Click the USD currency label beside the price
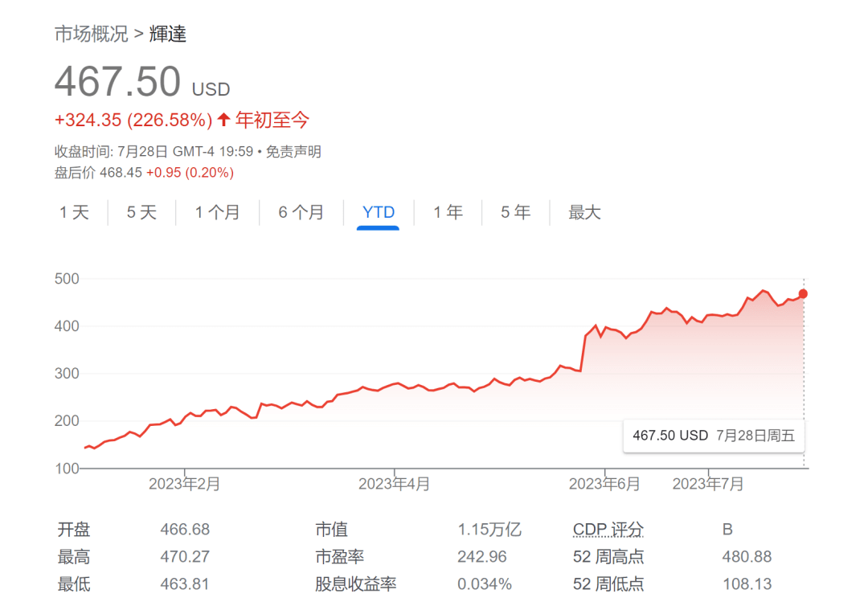 [211, 89]
